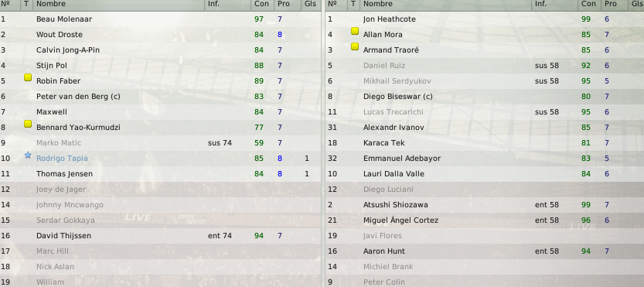Click Robin Faber's yellow card icon
Viewport: 644px width, 287px height.
pos(28,77)
